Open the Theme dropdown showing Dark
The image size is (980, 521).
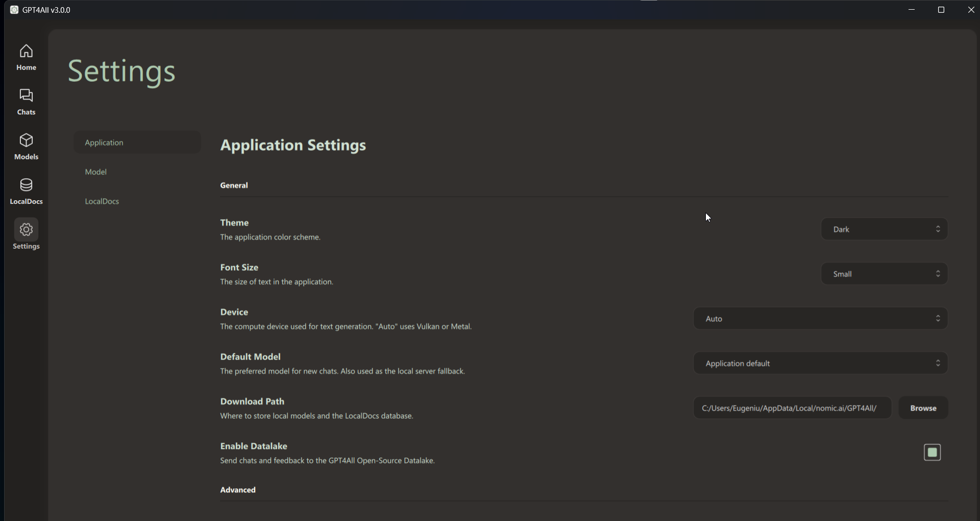pyautogui.click(x=884, y=229)
